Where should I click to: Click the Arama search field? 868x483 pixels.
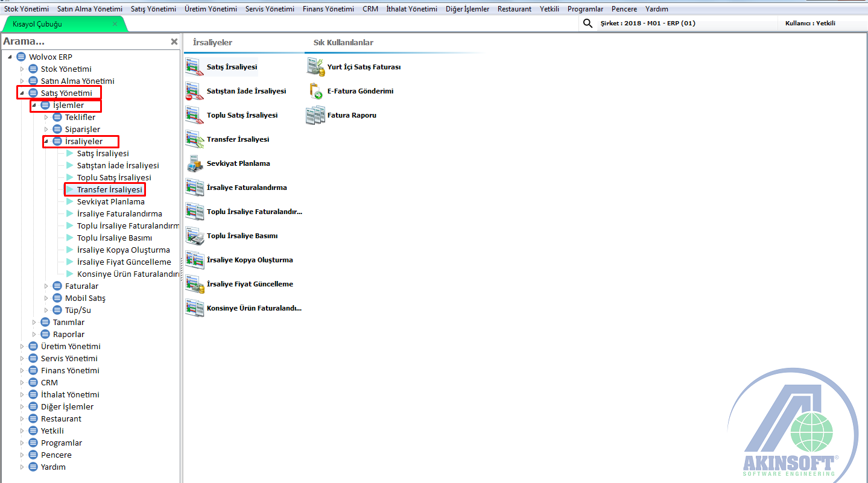click(84, 42)
